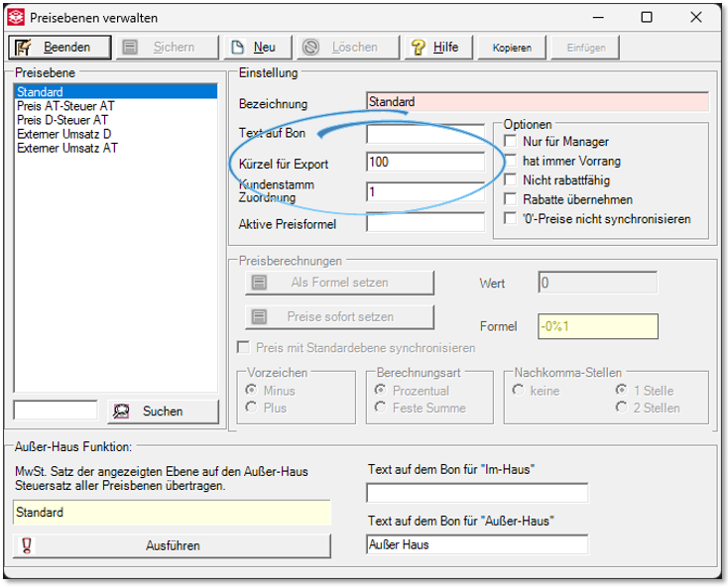Click the search input beside Suchen

tap(56, 411)
